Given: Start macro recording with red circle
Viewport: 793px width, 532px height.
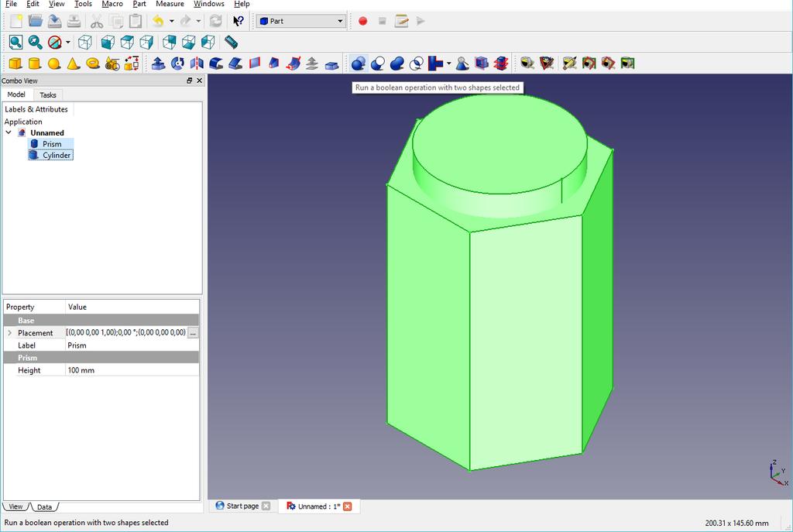Looking at the screenshot, I should (362, 21).
